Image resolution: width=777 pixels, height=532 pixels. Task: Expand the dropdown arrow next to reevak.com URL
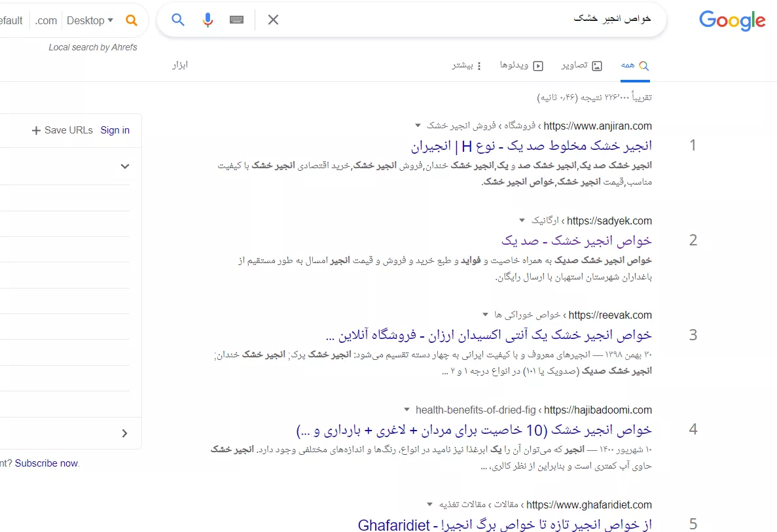coord(485,315)
